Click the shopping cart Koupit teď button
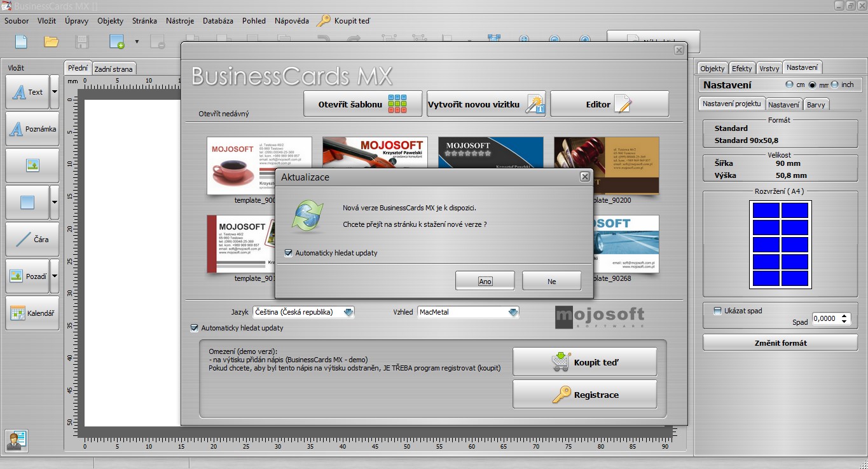868x469 pixels. 585,362
